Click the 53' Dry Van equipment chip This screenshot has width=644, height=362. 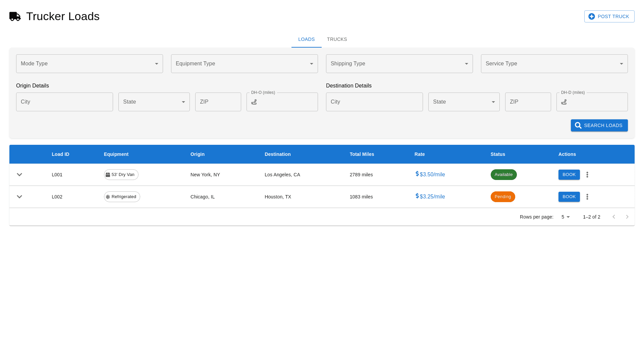point(121,175)
